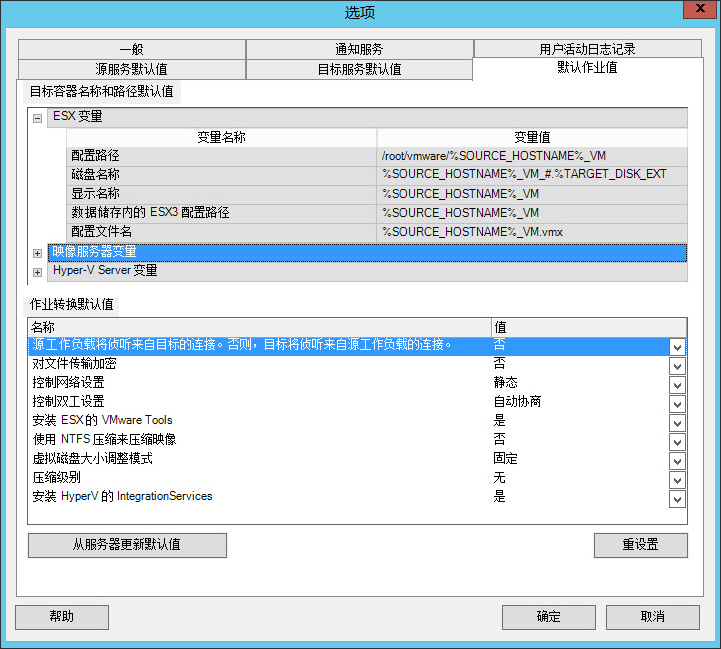The width and height of the screenshot is (721, 649).
Task: Close the 选项 dialog window
Action: 696,11
